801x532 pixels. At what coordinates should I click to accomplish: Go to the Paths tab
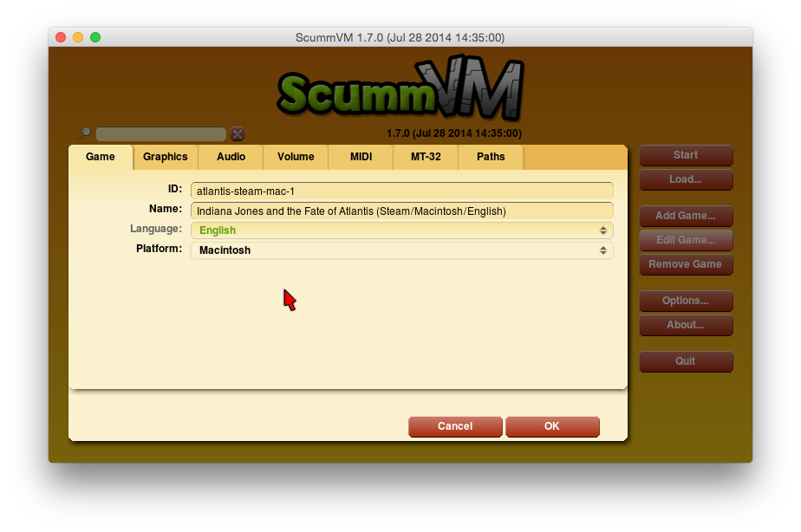click(x=491, y=157)
